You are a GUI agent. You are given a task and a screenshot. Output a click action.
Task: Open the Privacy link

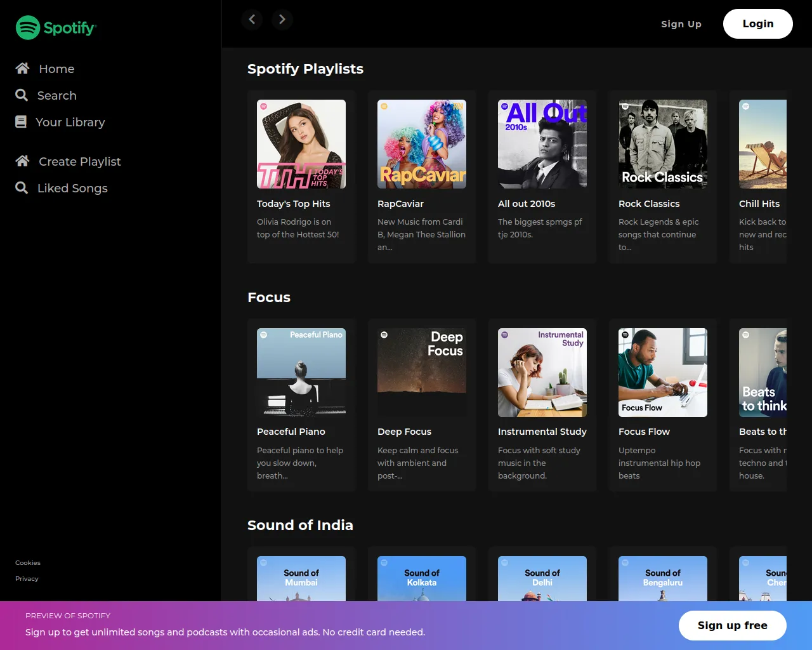click(x=27, y=579)
